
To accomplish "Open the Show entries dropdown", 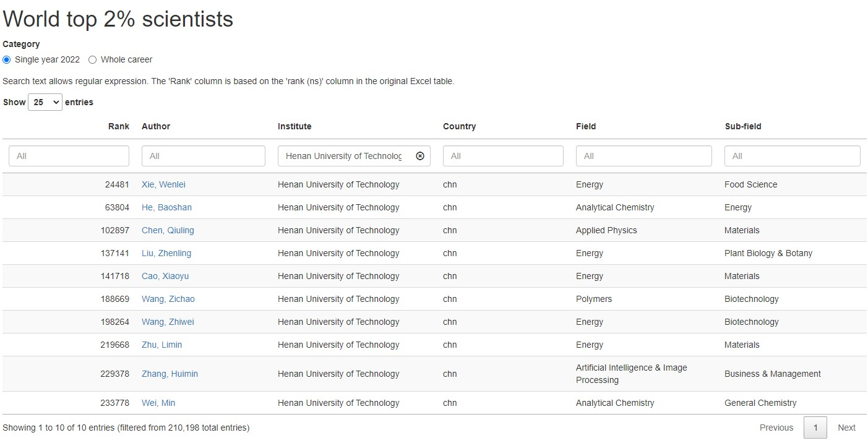I will [x=45, y=102].
